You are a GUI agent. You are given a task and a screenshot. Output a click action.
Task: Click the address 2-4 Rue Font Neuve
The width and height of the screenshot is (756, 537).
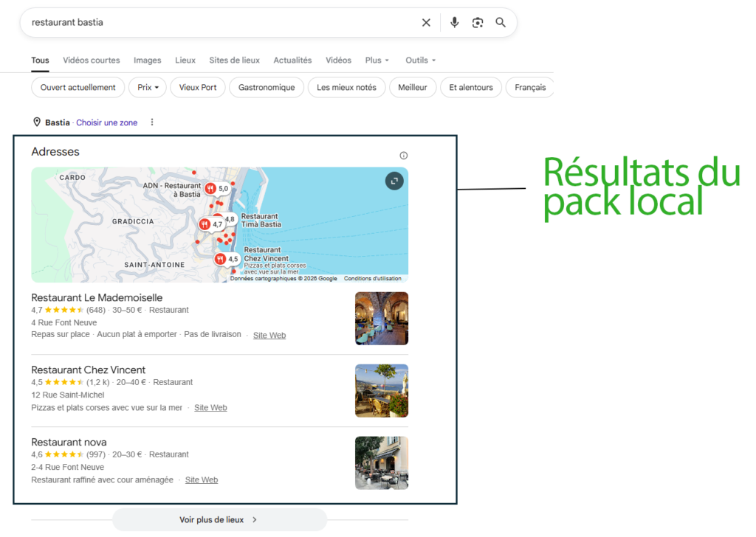(67, 467)
